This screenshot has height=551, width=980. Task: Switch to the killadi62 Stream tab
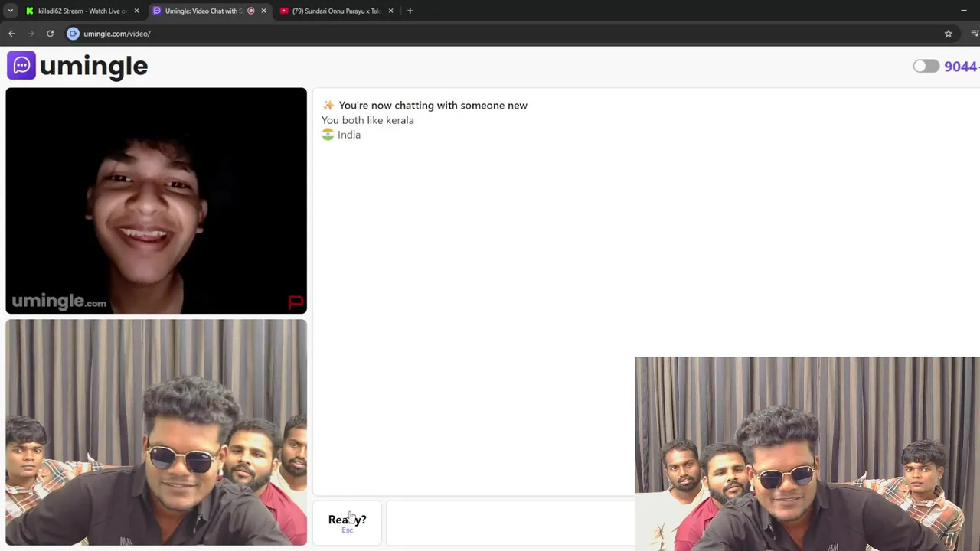(x=80, y=11)
